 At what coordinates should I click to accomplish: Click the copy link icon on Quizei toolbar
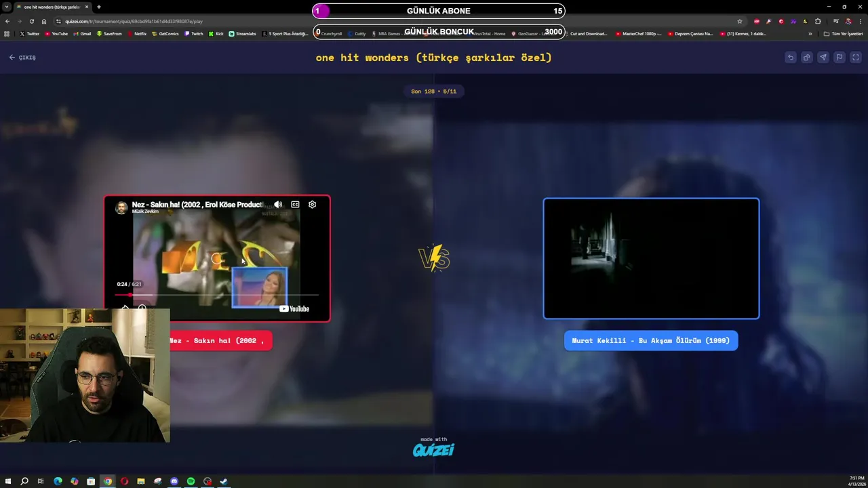(x=807, y=58)
